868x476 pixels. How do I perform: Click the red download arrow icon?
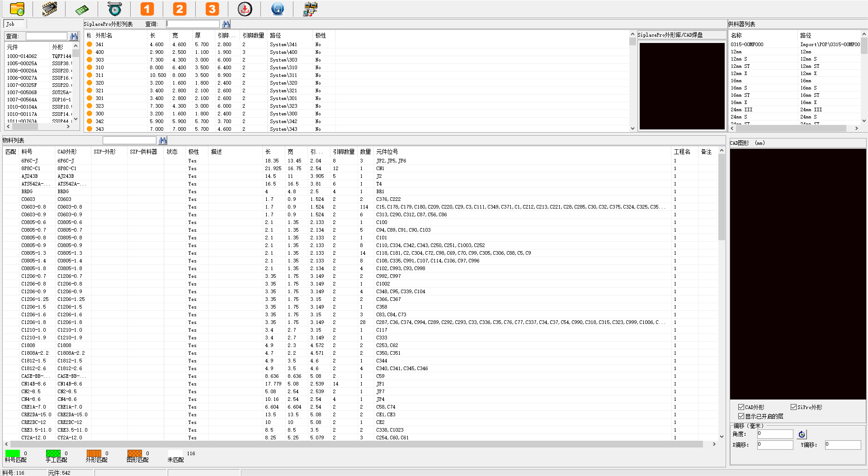point(245,9)
